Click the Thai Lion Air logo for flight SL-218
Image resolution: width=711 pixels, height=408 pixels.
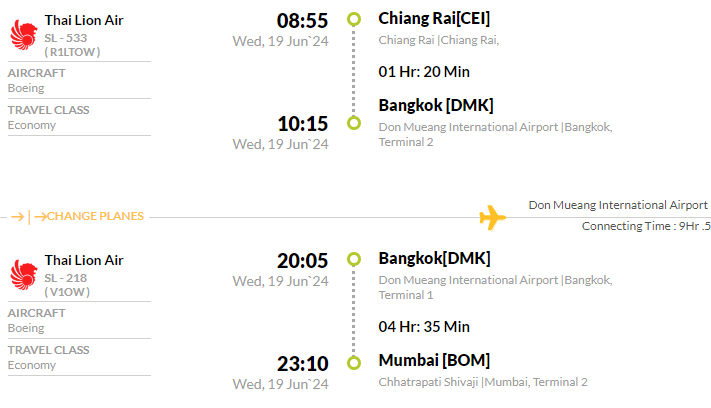coord(24,275)
